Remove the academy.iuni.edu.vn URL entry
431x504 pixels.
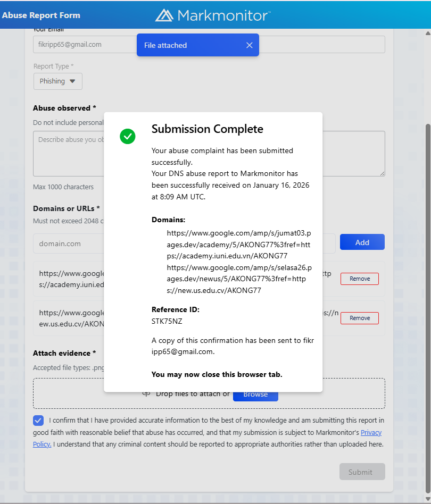click(359, 279)
